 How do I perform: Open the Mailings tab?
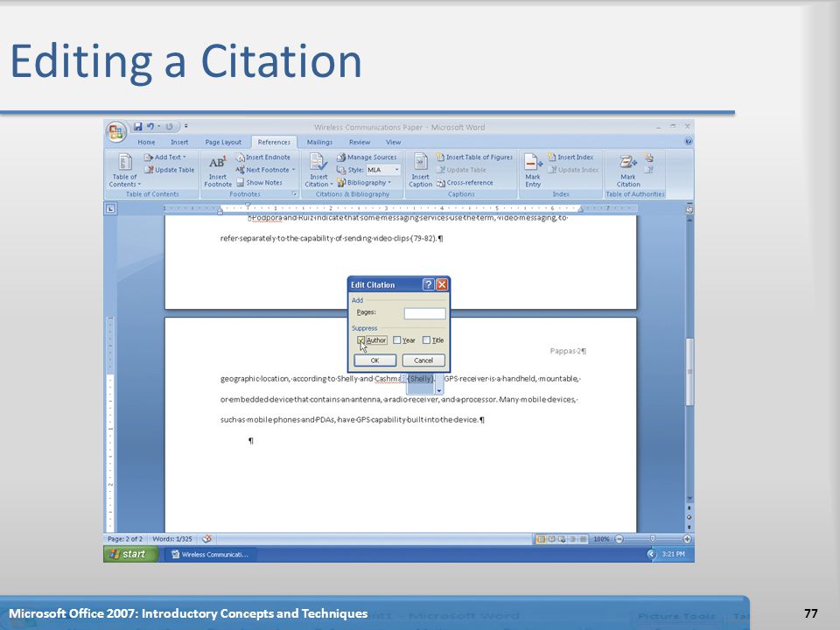coord(319,142)
